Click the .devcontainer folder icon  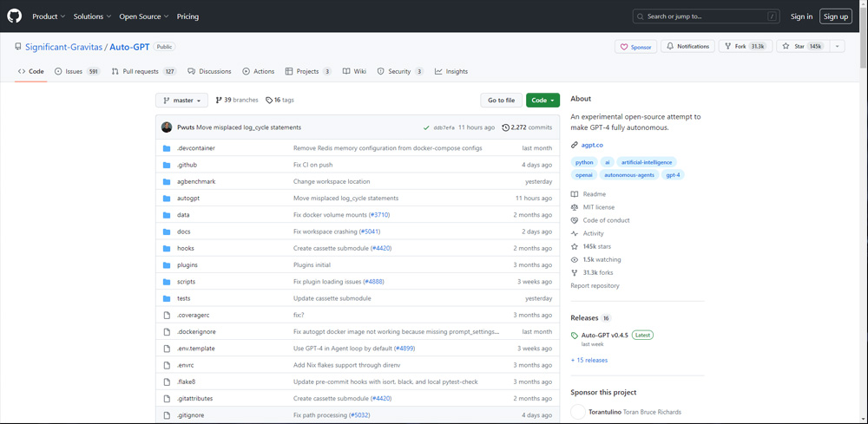(167, 148)
